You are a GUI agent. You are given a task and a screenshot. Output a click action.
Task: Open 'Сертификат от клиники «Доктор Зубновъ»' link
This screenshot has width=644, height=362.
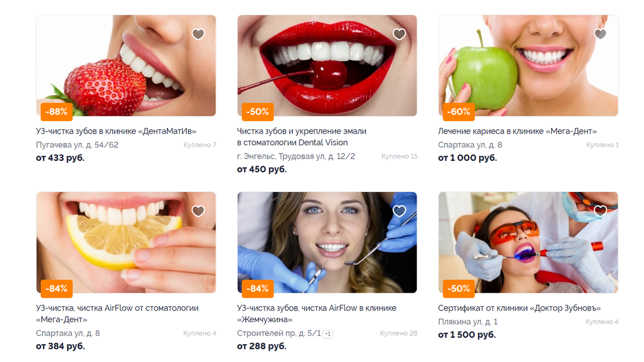click(519, 308)
